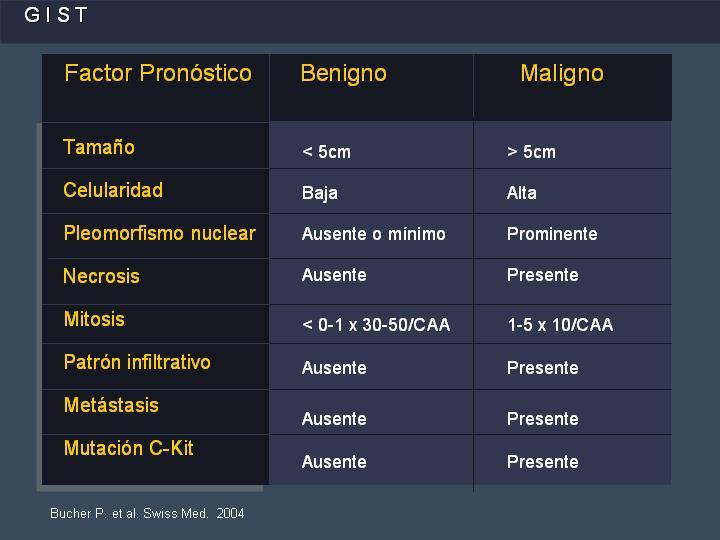Click the 'Alta' celularidad cell

click(522, 193)
